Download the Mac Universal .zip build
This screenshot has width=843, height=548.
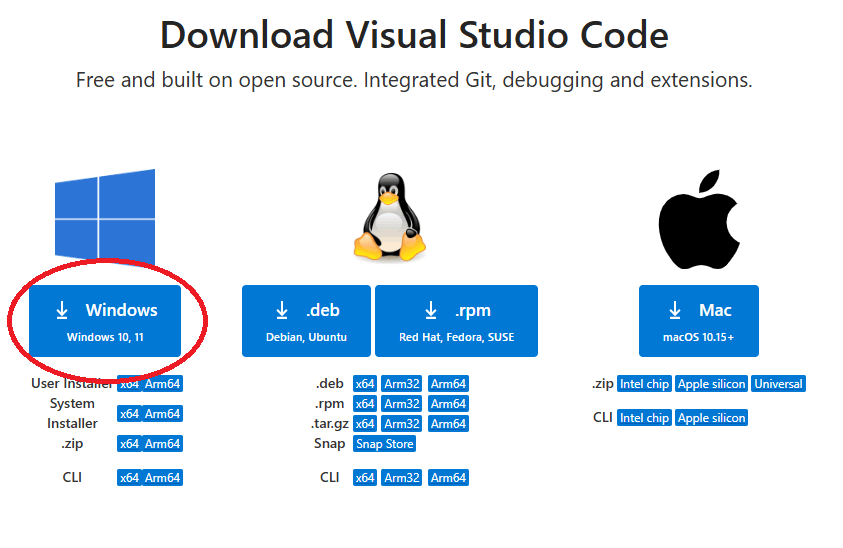point(778,383)
